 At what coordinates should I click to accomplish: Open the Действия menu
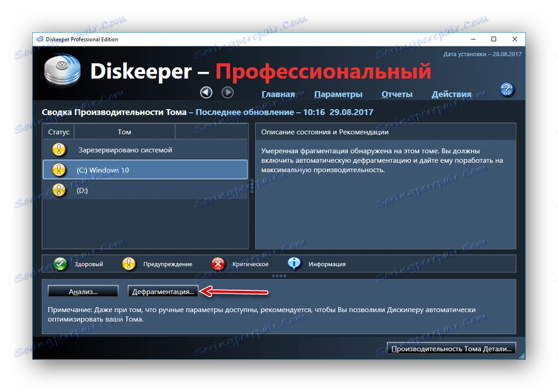[451, 94]
